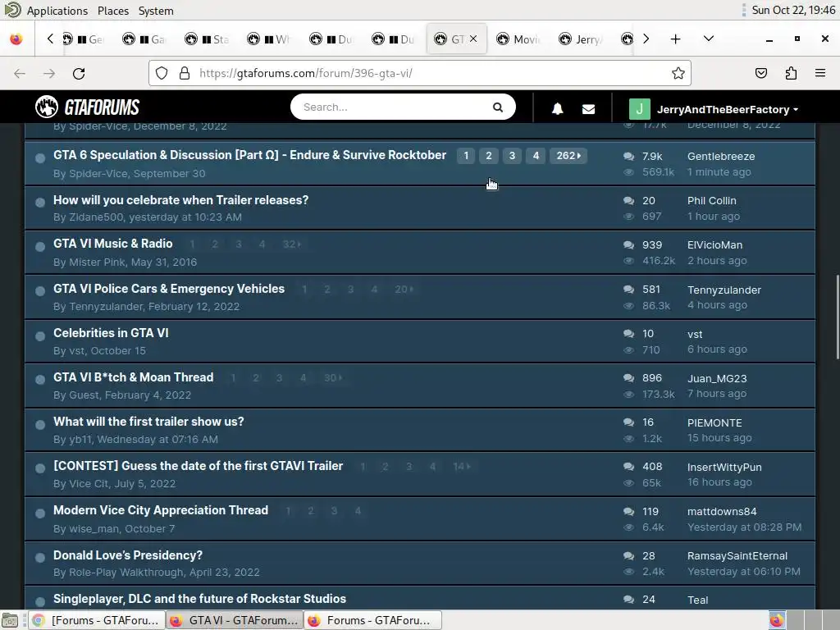The width and height of the screenshot is (840, 630).
Task: Open mattdowns84 last poster profile
Action: (722, 512)
